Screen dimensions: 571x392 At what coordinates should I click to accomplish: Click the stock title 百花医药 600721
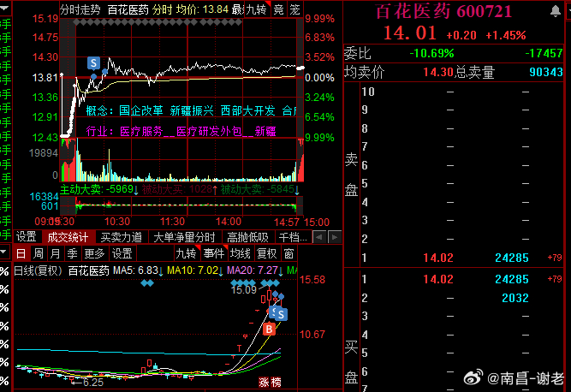(443, 11)
